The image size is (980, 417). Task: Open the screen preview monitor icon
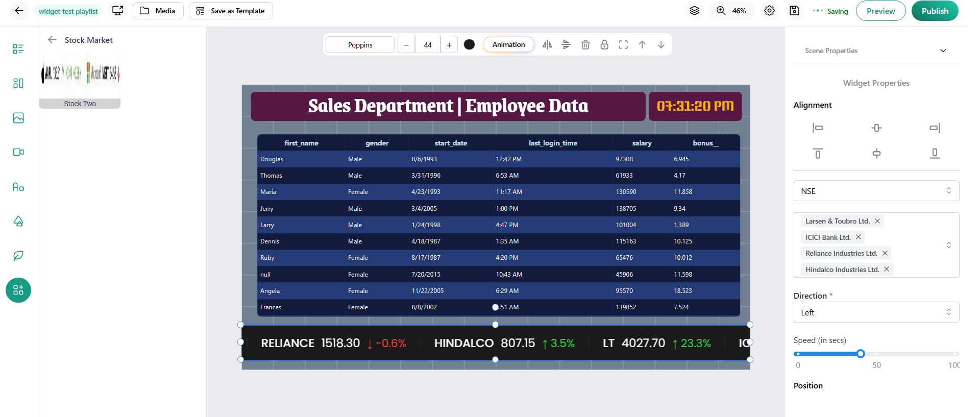pos(118,11)
